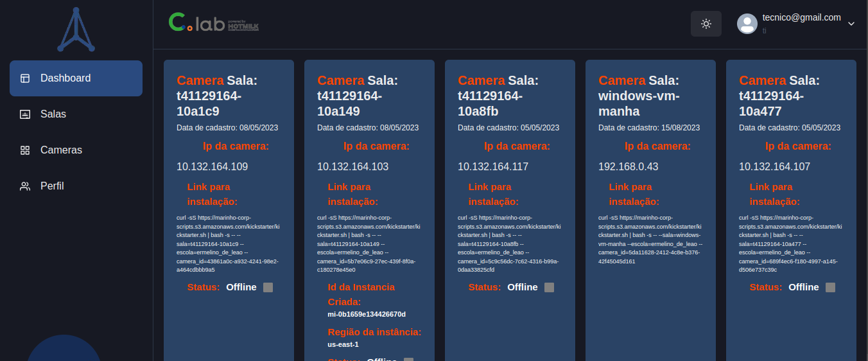Click status indicator for camera 10a1c9
868x361 pixels.
coord(268,287)
